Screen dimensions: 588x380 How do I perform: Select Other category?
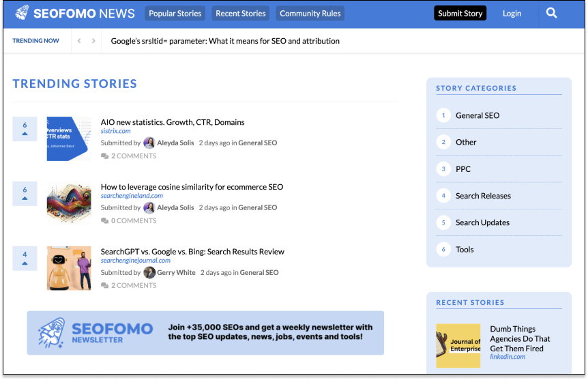(466, 142)
